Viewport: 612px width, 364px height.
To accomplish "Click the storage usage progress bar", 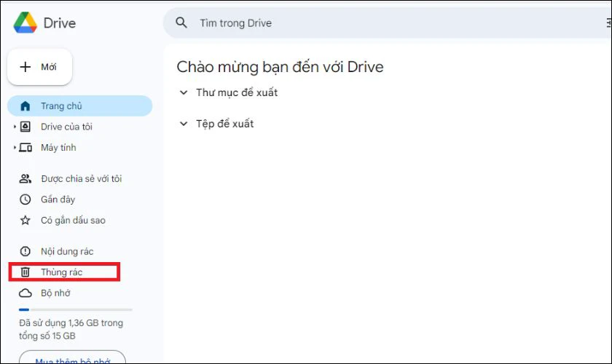I will (x=76, y=310).
